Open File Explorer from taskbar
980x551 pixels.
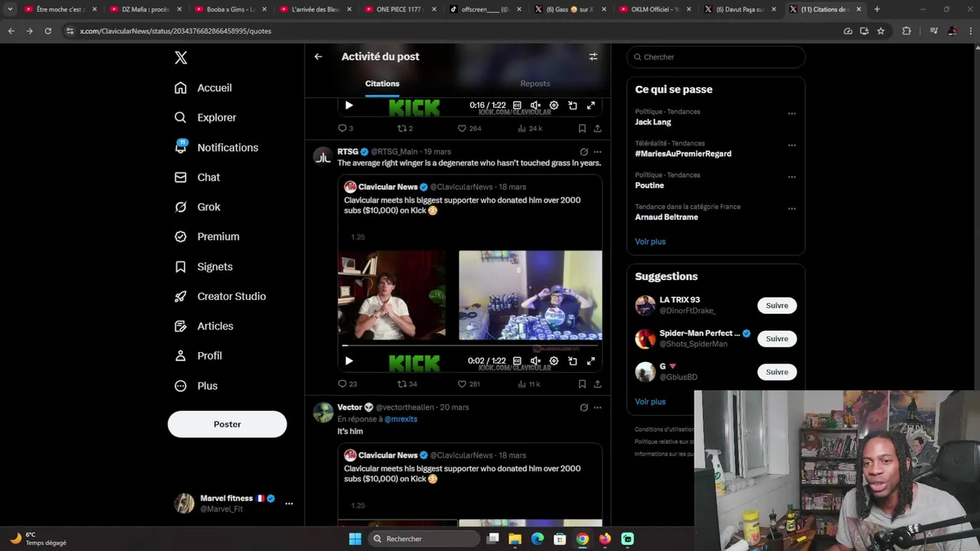point(515,539)
